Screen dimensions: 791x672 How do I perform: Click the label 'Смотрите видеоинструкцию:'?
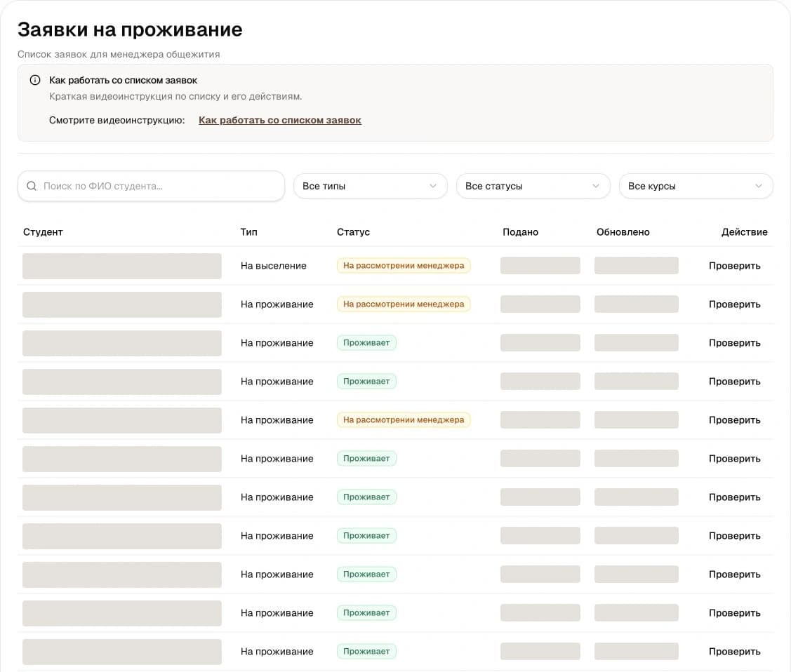[117, 120]
